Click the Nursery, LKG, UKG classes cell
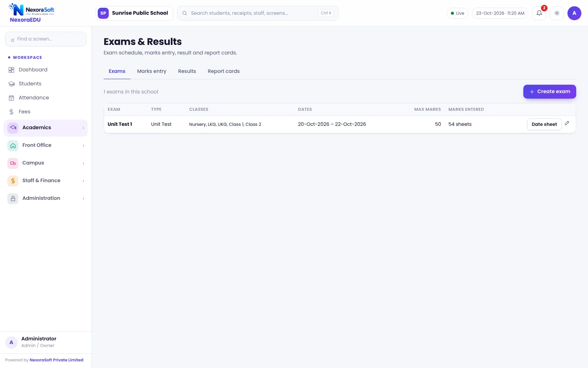 [x=225, y=124]
